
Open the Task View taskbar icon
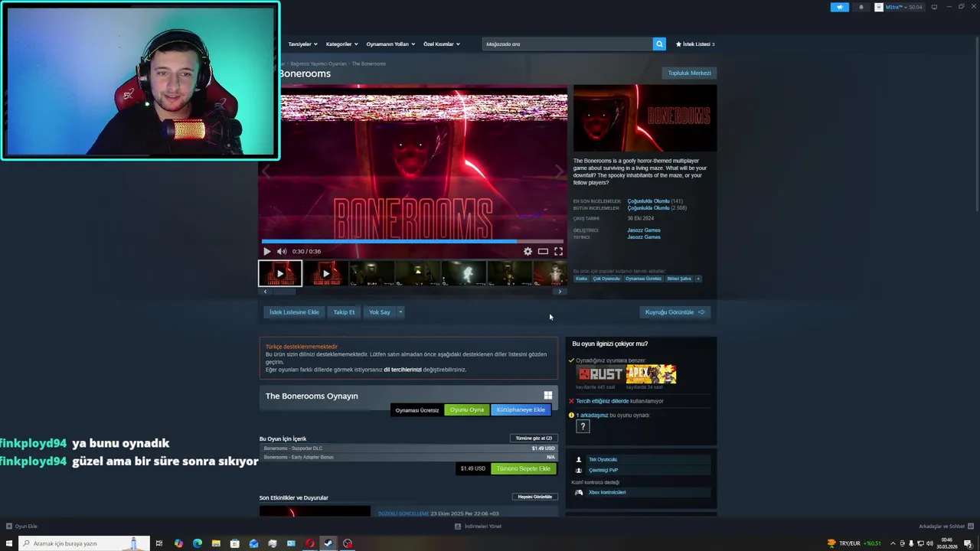click(x=159, y=543)
